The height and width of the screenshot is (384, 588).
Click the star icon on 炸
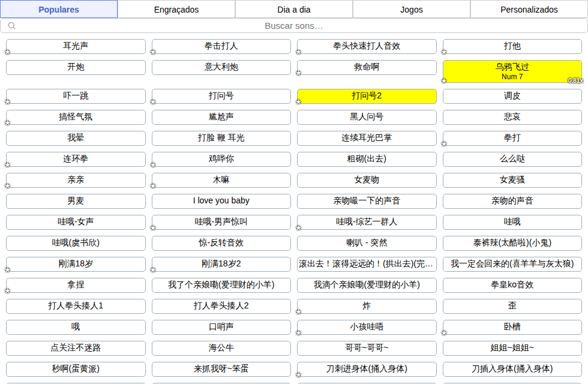tap(299, 312)
